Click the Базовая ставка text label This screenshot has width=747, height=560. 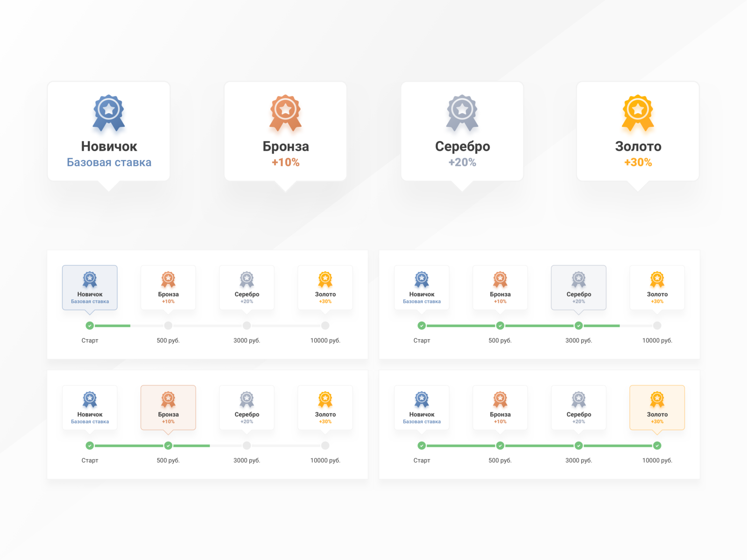coord(109,162)
